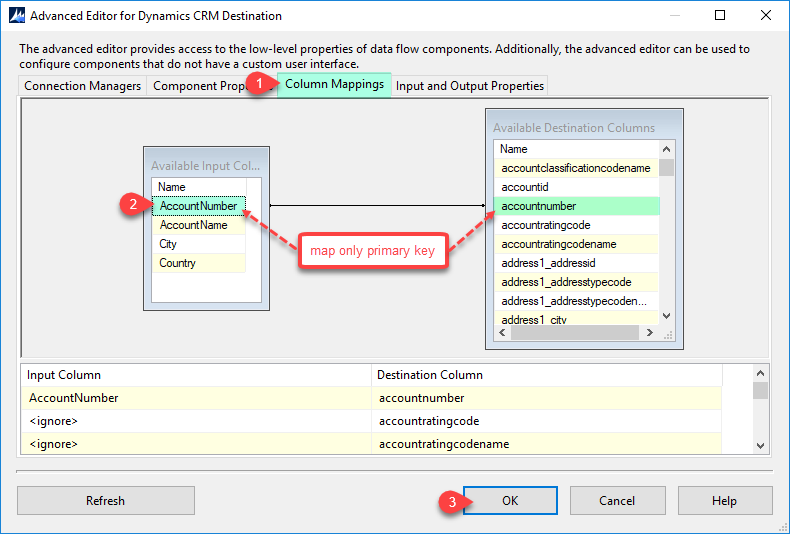Image resolution: width=790 pixels, height=534 pixels.
Task: Select accountratingcodename cell in mapping grid
Action: 547,444
